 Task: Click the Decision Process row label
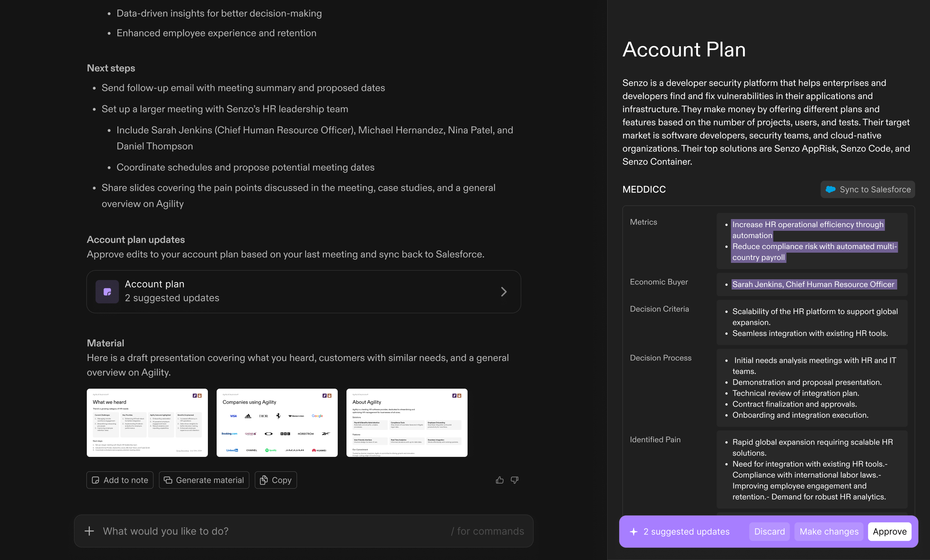tap(660, 358)
